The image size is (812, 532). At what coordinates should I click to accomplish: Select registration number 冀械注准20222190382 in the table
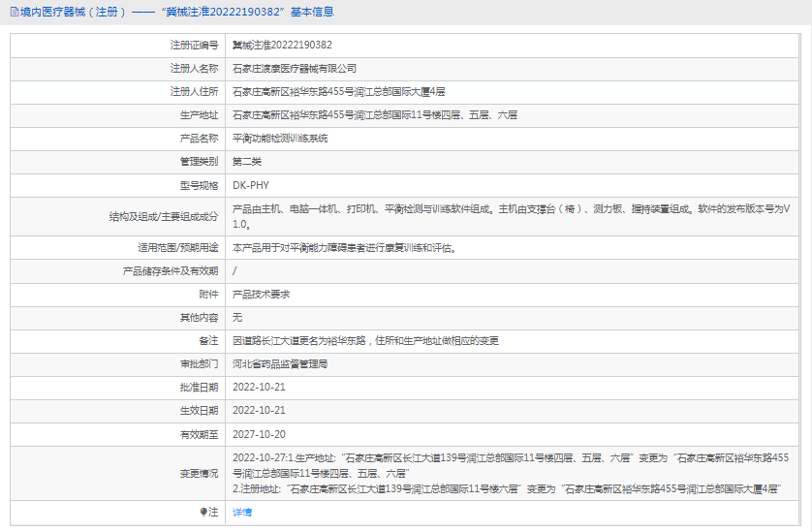[282, 46]
